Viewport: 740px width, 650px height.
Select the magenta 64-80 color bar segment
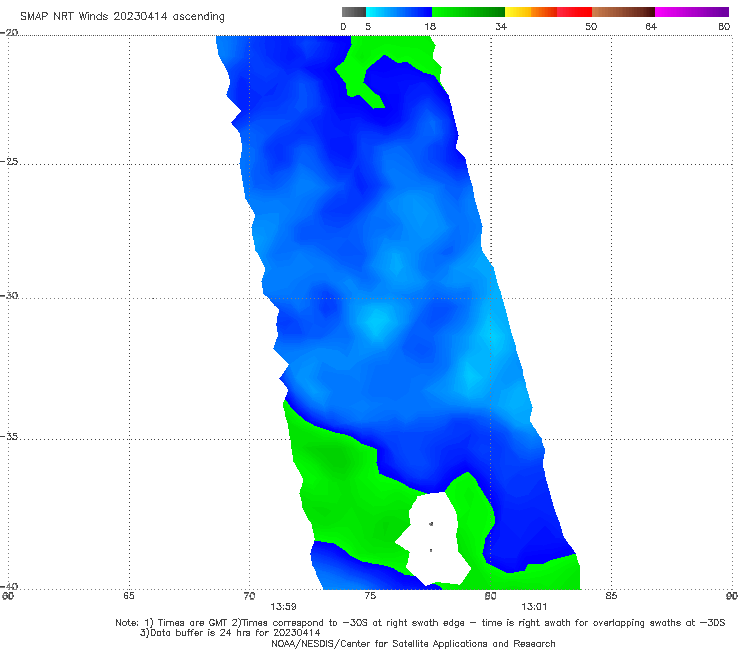tap(692, 12)
